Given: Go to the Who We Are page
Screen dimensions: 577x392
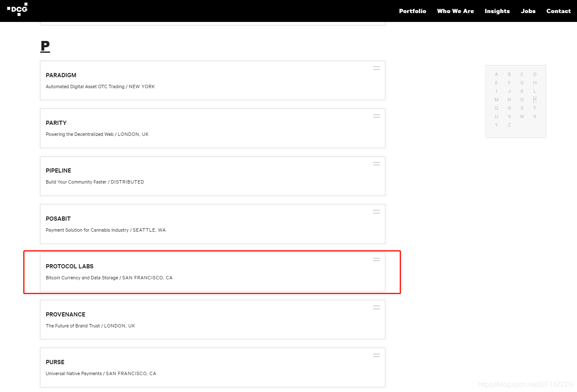Looking at the screenshot, I should pos(455,11).
